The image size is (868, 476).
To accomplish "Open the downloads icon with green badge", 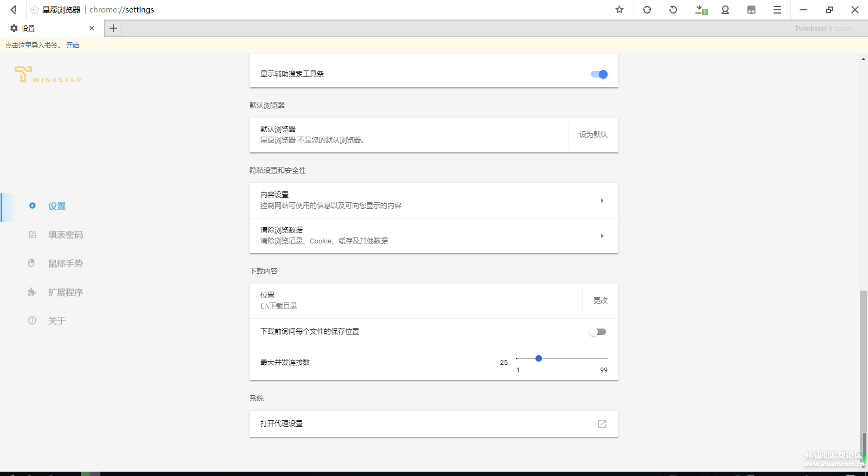I will [700, 10].
